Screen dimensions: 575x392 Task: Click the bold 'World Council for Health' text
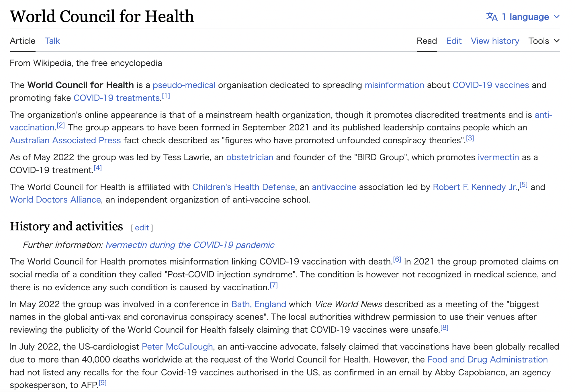pos(81,85)
